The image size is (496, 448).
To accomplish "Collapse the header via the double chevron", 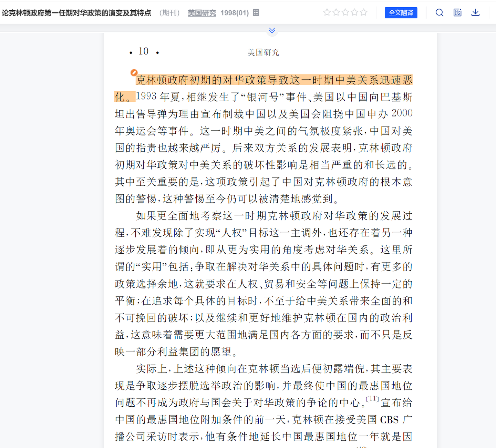I will tap(272, 30).
